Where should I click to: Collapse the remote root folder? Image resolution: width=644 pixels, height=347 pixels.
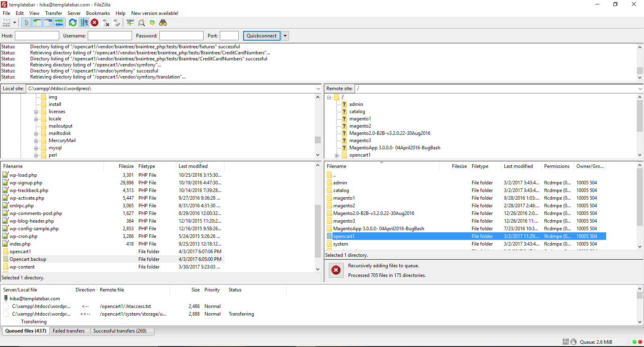pos(329,97)
